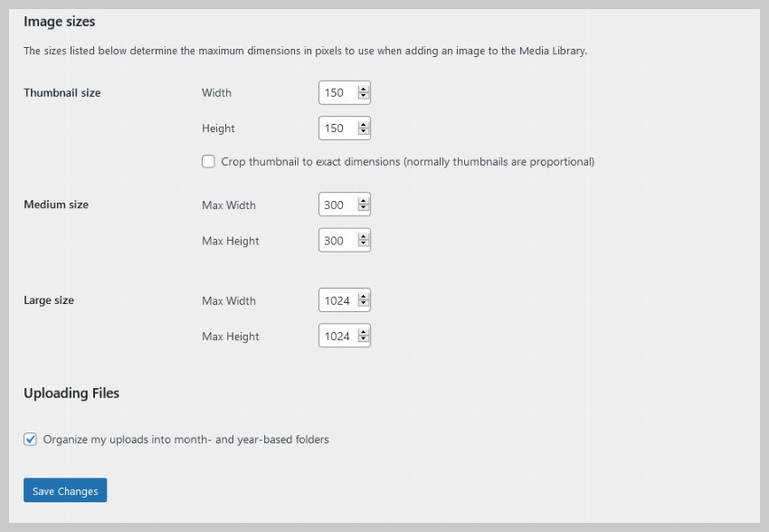Increase Medium size Max Width value

363,202
